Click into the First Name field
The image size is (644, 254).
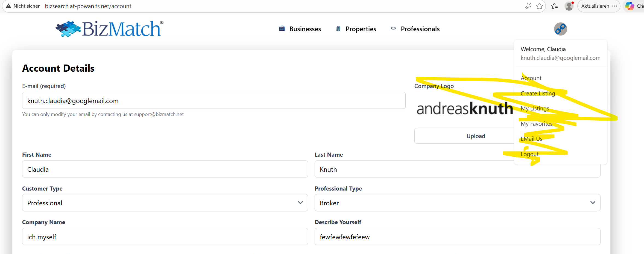165,169
